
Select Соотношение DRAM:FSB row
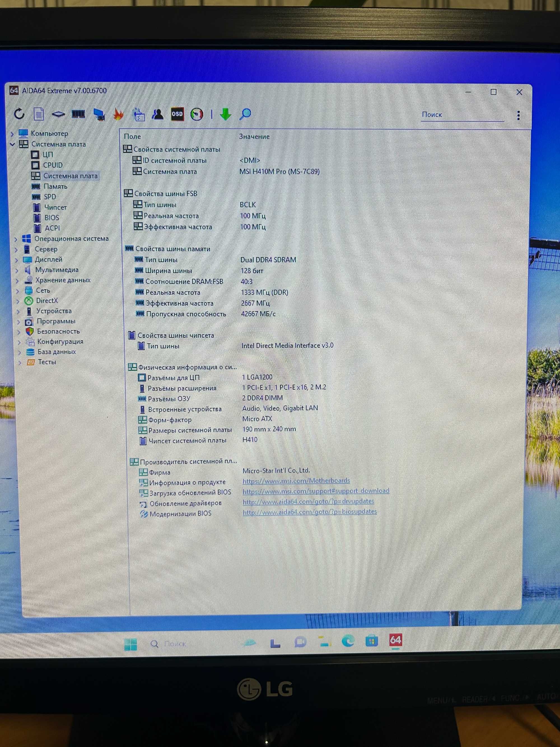[x=194, y=282]
